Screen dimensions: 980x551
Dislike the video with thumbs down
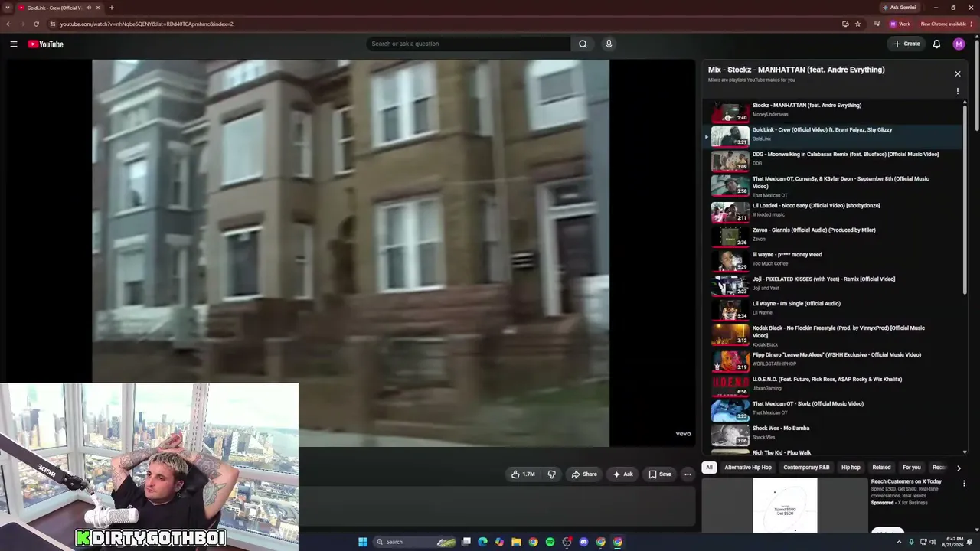tap(551, 474)
